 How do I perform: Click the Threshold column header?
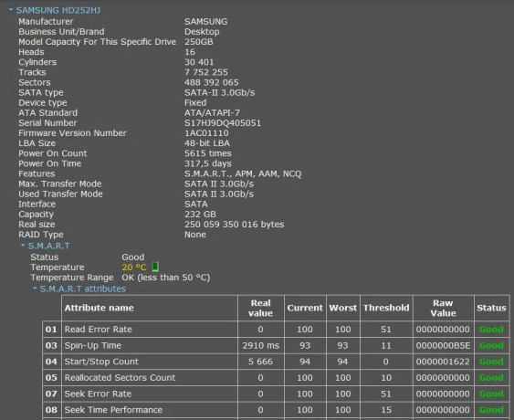386,308
